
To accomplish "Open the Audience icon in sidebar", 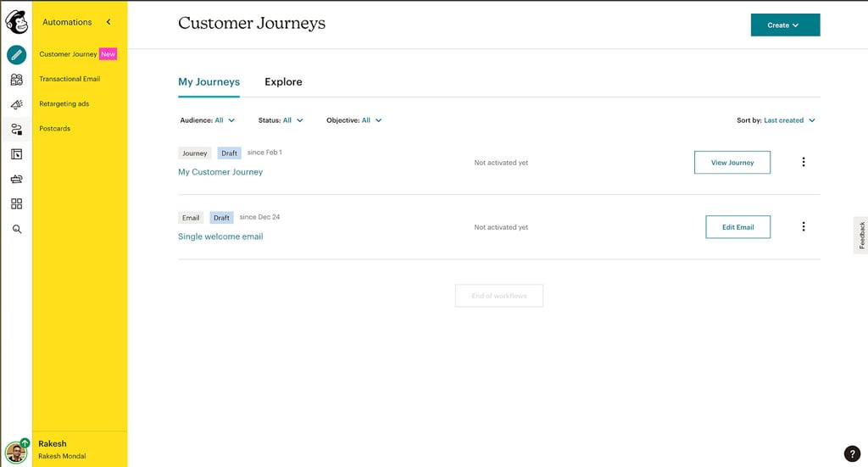I will click(17, 80).
